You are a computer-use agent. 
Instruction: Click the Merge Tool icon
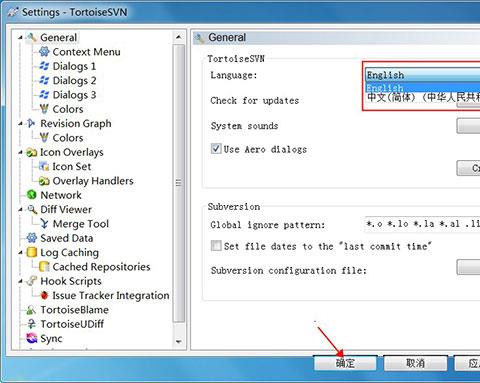click(x=44, y=224)
